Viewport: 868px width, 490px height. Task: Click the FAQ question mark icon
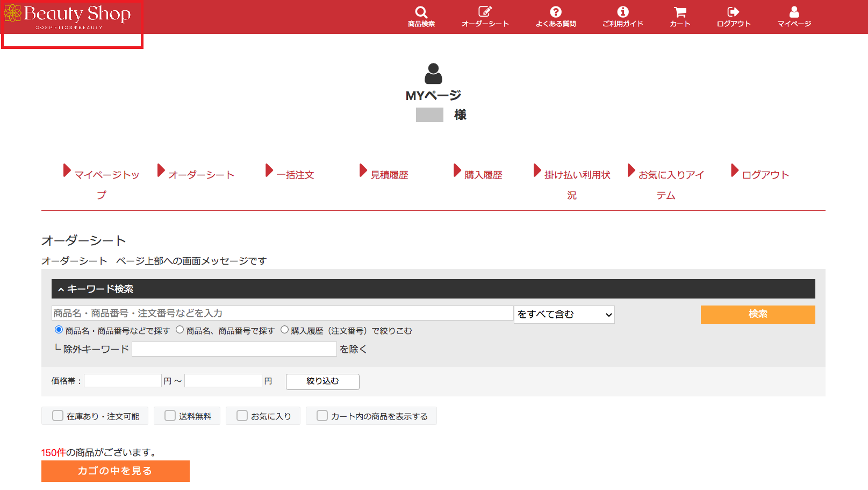coord(555,12)
